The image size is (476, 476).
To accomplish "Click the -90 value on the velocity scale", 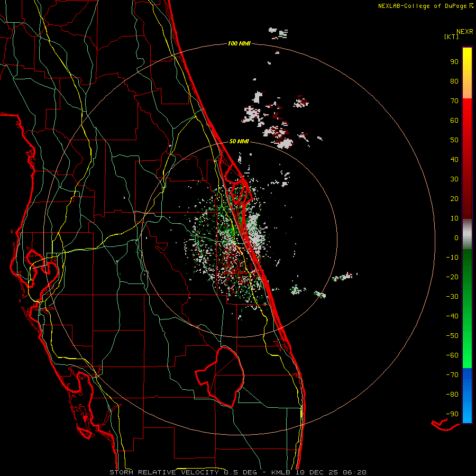I will point(452,414).
